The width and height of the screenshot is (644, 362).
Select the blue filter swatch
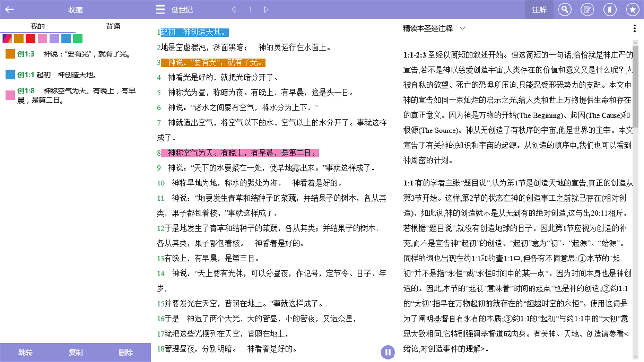(x=66, y=38)
